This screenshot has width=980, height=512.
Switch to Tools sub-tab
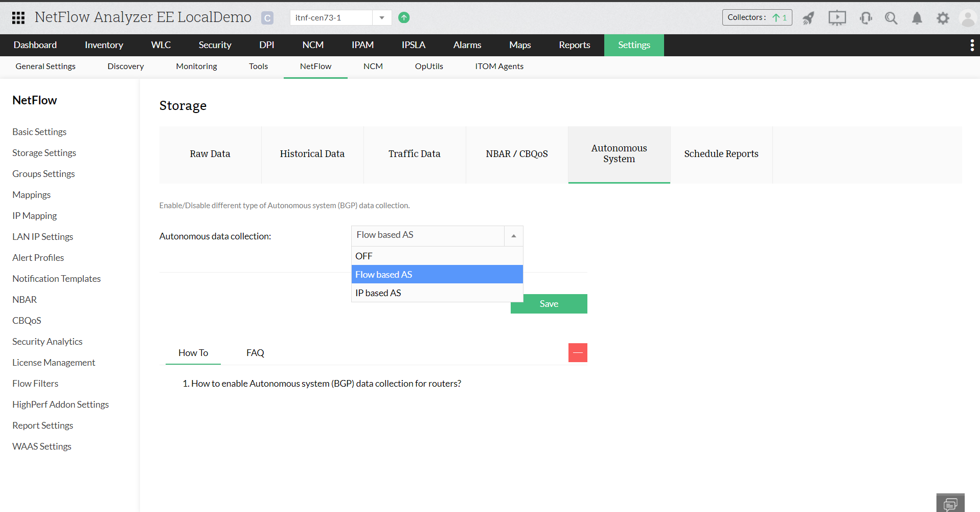coord(259,66)
